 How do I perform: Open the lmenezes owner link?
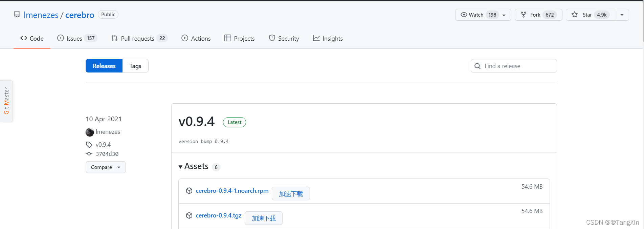41,15
